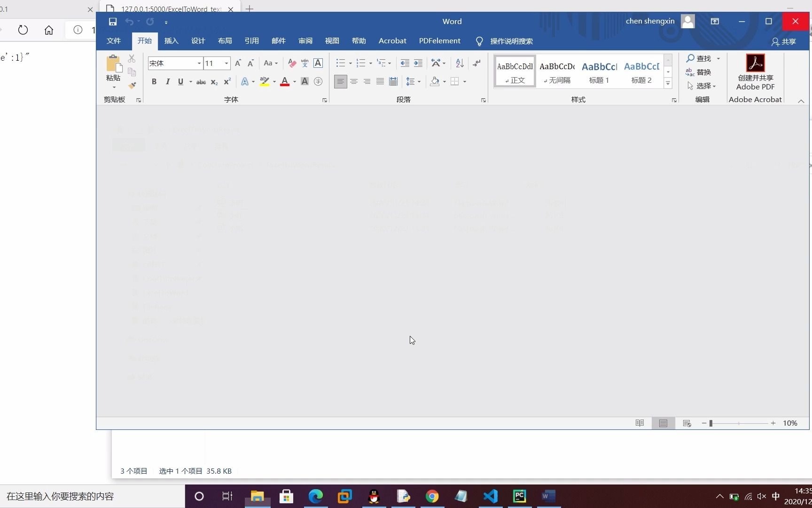Viewport: 812px width, 508px height.
Task: Click the yellow text highlight color button
Action: pyautogui.click(x=265, y=82)
